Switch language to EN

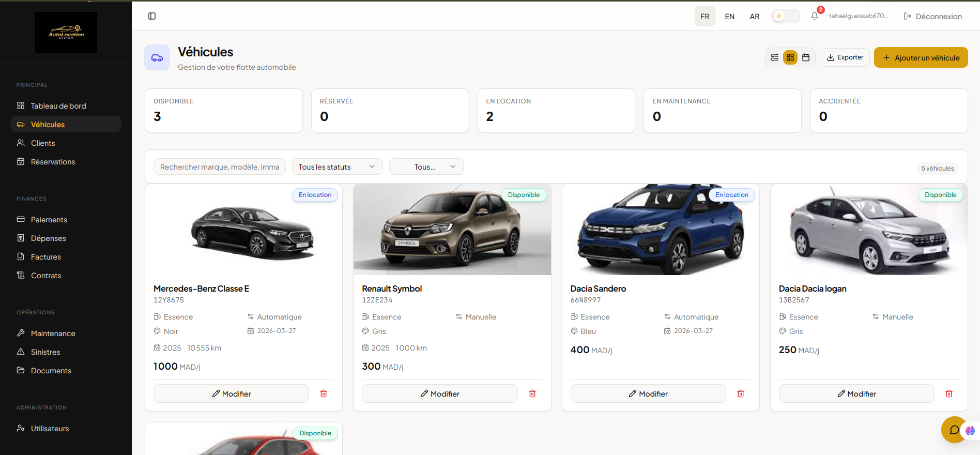click(x=730, y=16)
